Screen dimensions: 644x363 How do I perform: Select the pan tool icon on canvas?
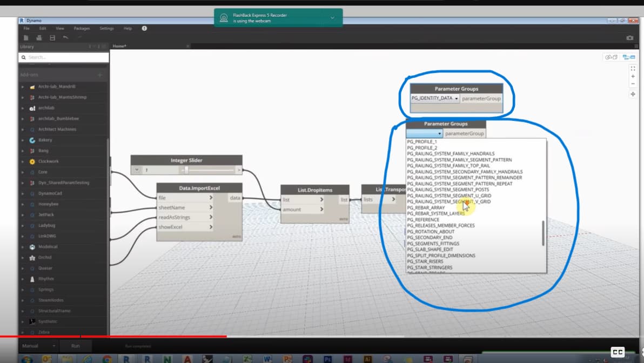point(633,94)
